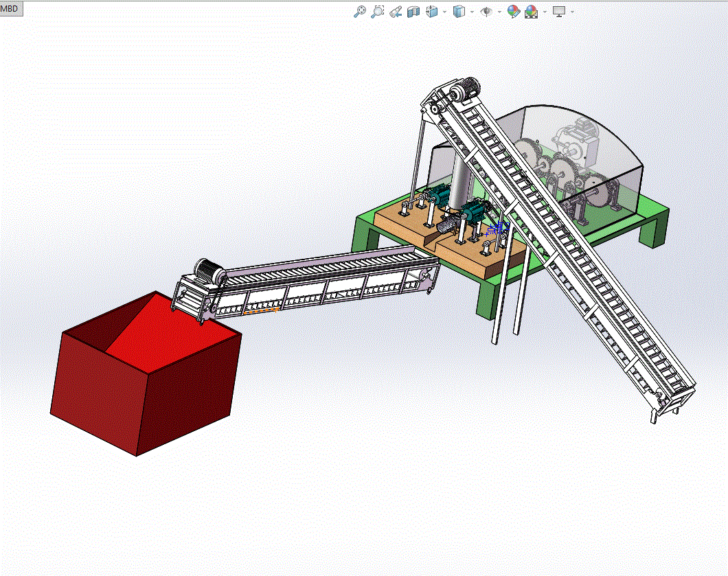Viewport: 728px width, 576px height.
Task: Select the Zoom to Area tool
Action: pyautogui.click(x=378, y=12)
